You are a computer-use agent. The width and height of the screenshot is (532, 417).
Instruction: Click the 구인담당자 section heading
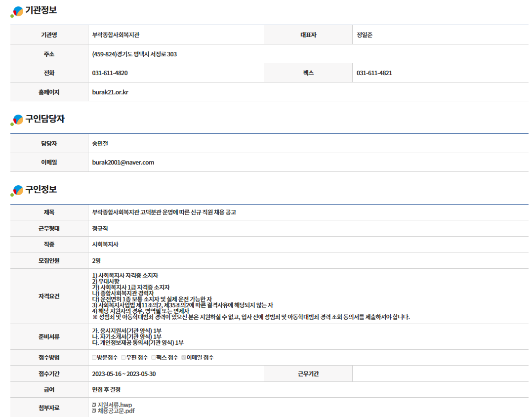pyautogui.click(x=45, y=119)
